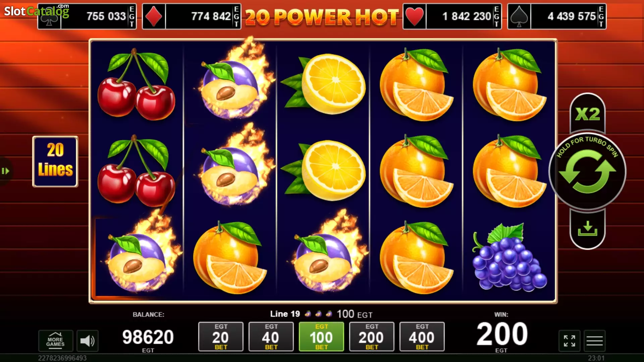Activate the X2 gamble button
644x362 pixels.
(x=587, y=113)
